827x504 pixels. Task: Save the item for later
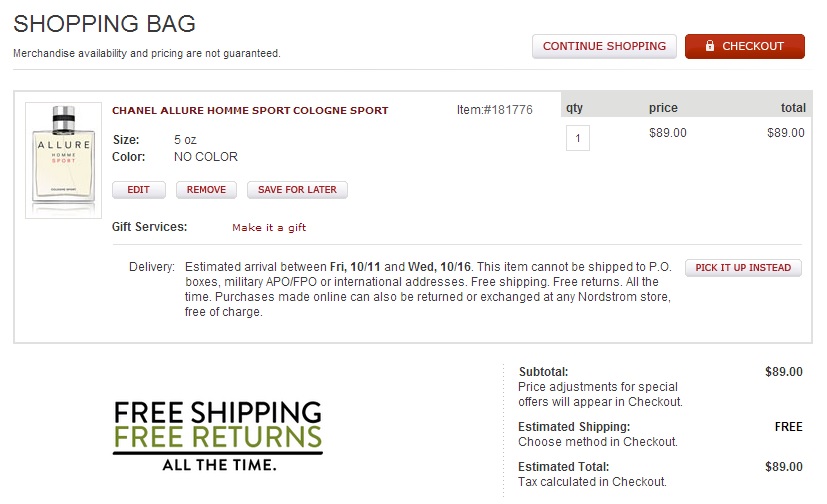297,190
